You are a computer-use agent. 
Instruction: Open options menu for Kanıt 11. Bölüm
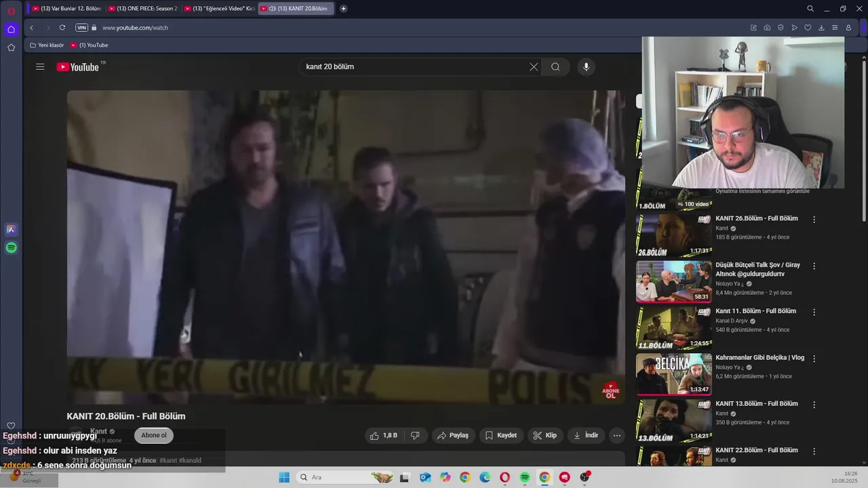tap(814, 312)
